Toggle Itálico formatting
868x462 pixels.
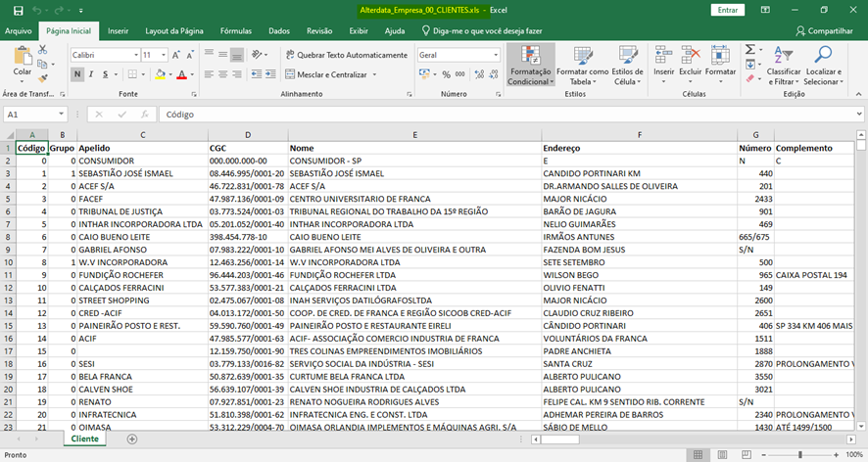(x=92, y=74)
